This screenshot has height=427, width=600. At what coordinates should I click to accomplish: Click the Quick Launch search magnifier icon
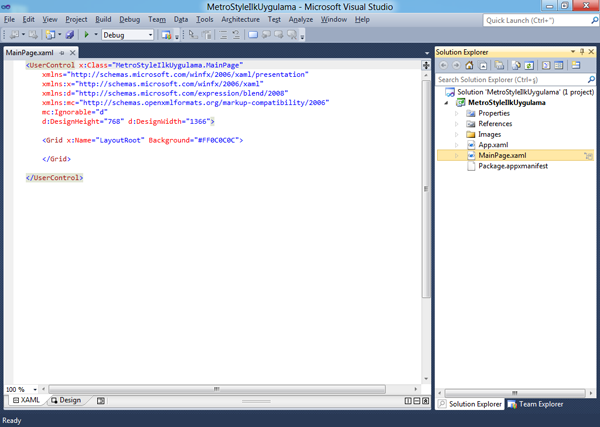(595, 20)
